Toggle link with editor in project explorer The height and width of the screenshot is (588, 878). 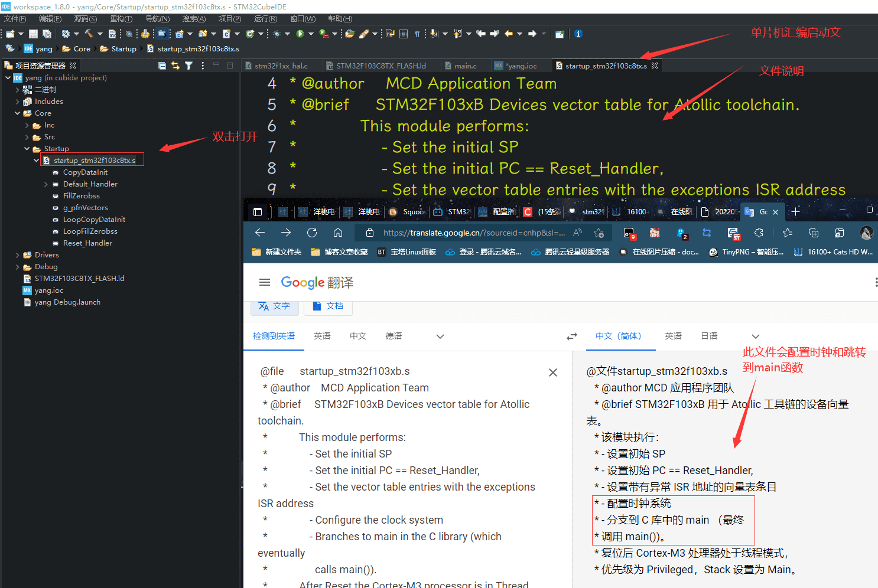175,66
